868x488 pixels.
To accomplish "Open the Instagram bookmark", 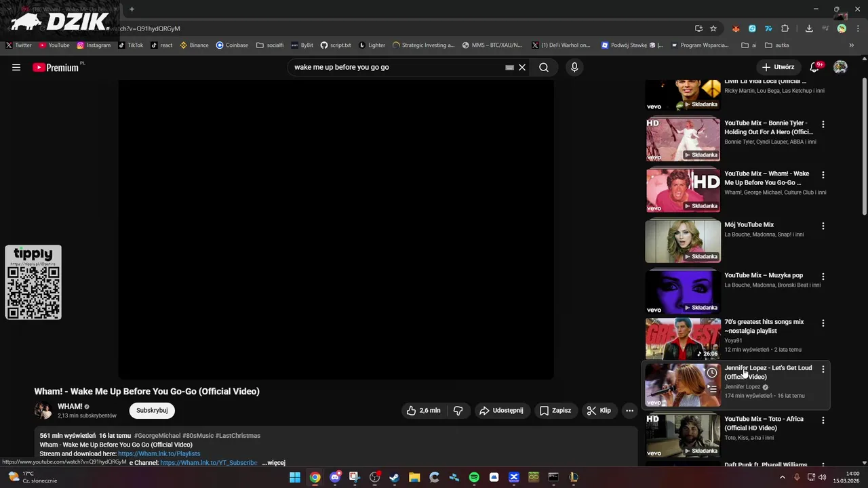I will (x=94, y=45).
